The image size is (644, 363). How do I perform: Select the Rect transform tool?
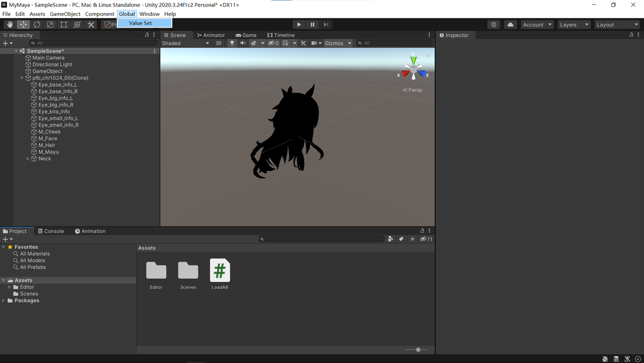click(x=64, y=25)
